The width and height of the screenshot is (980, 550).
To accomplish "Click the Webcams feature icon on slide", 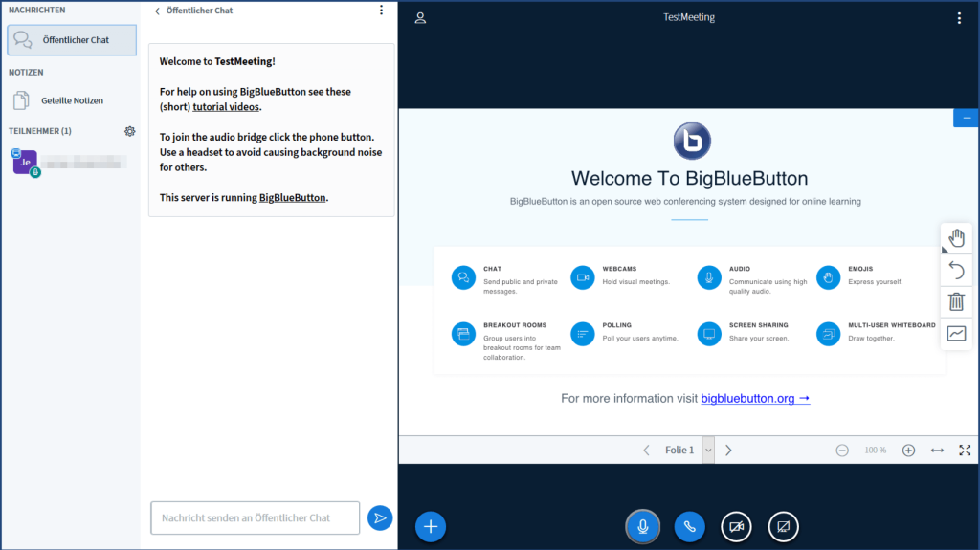I will click(583, 277).
